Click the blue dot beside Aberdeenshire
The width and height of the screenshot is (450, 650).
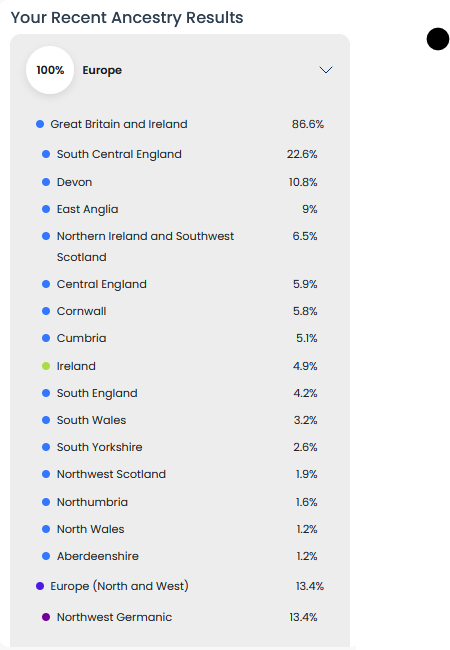[x=46, y=556]
